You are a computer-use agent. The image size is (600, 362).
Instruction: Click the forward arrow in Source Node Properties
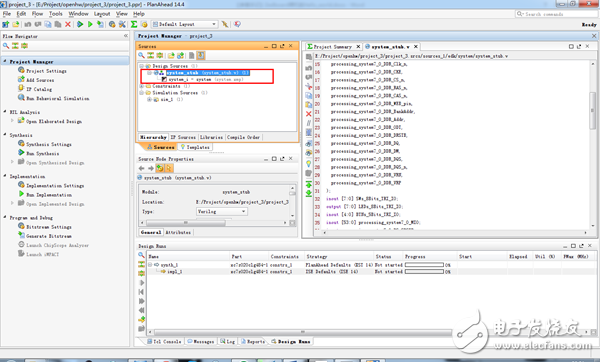(x=151, y=168)
